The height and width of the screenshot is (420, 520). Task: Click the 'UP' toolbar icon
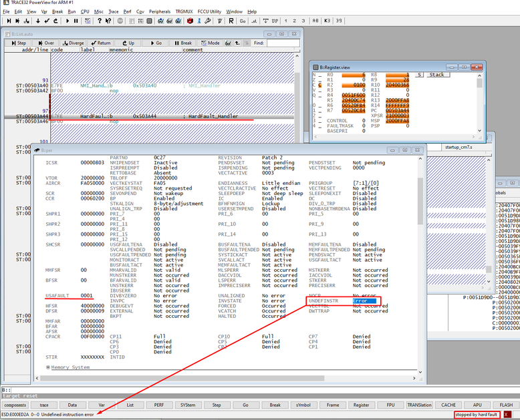click(x=275, y=21)
